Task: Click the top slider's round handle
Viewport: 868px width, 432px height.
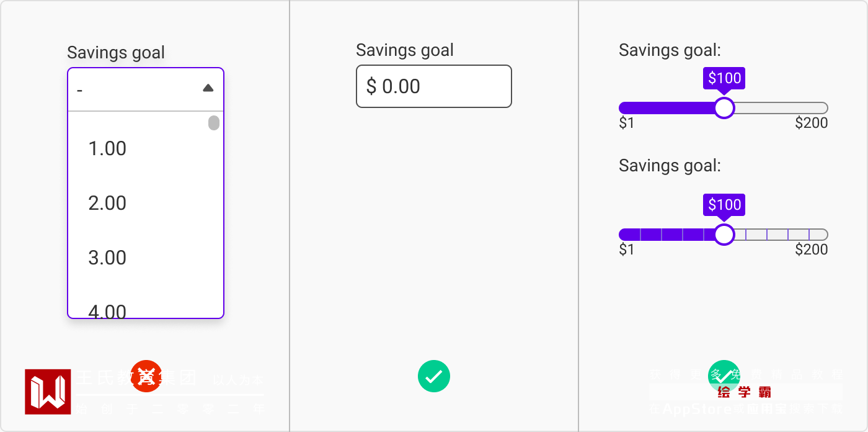Action: click(x=724, y=108)
